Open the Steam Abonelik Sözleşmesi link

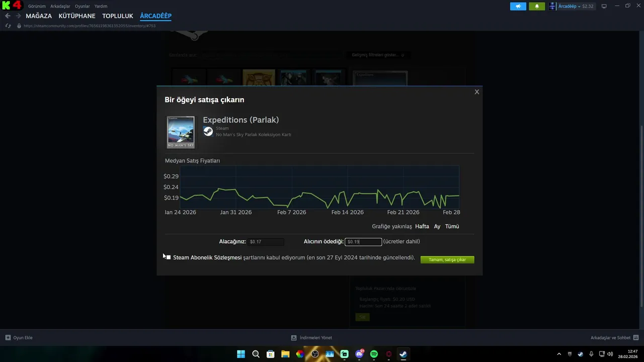pos(207,257)
